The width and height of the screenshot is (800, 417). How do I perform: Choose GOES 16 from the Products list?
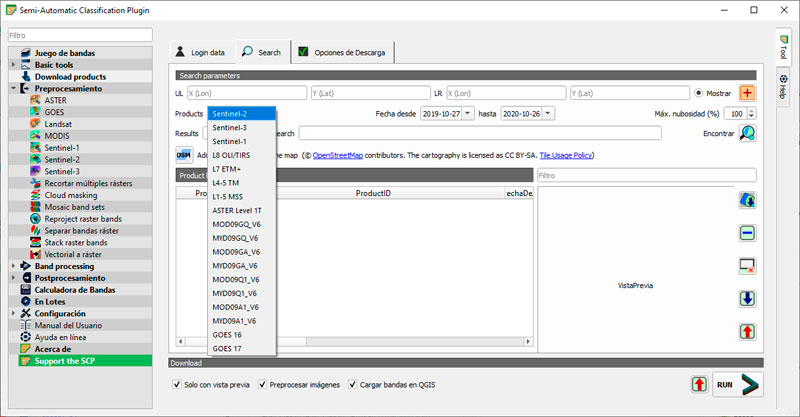(x=242, y=335)
